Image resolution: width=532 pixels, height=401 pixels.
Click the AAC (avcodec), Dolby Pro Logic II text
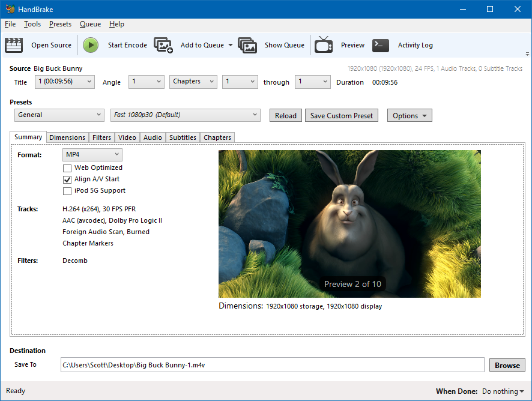pyautogui.click(x=112, y=220)
